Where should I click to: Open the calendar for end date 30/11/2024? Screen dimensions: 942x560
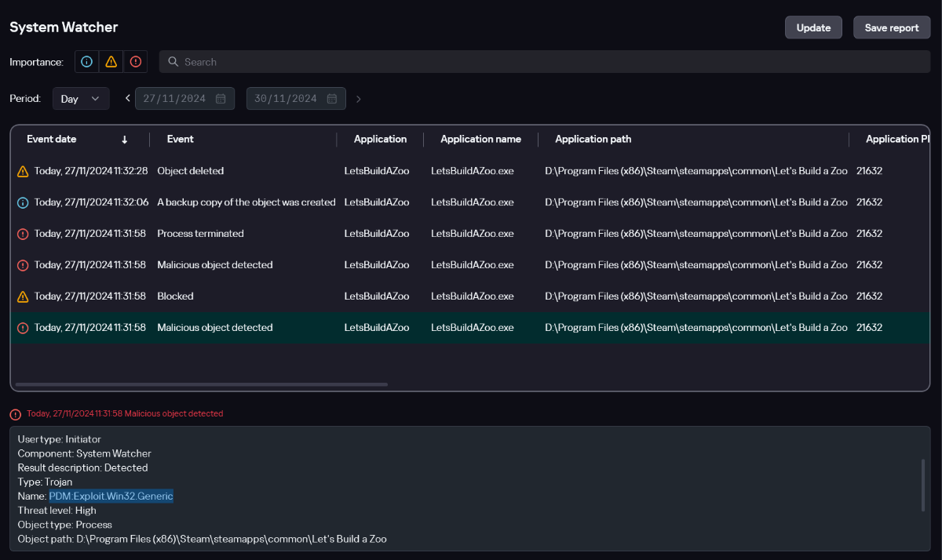332,99
